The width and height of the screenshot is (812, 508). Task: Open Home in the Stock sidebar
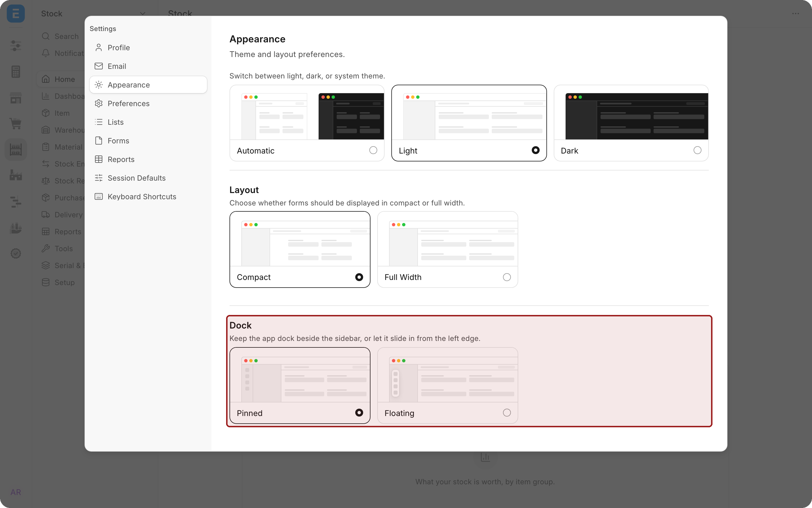(61, 79)
